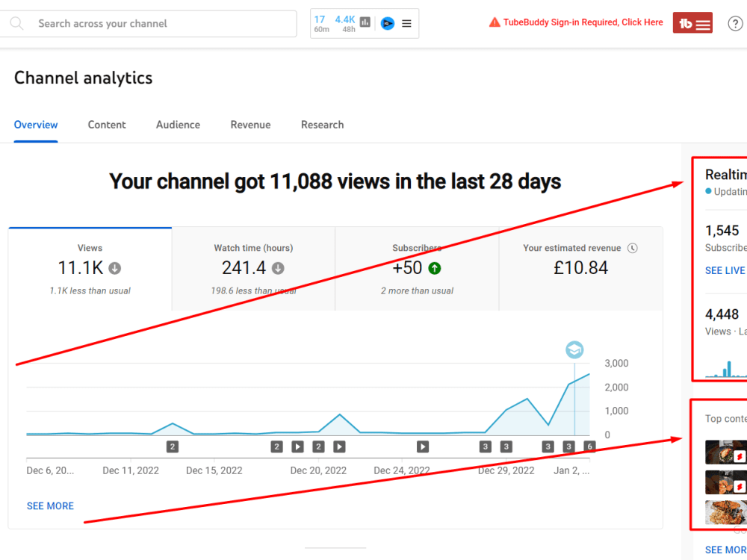Click the download icon beside Watch time hours
Screen dimensions: 747x560
[278, 267]
